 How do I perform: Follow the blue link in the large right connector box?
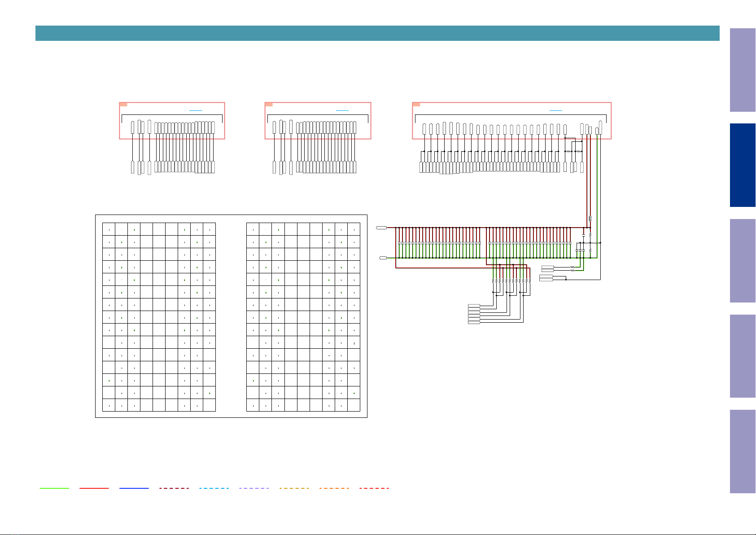pyautogui.click(x=556, y=110)
